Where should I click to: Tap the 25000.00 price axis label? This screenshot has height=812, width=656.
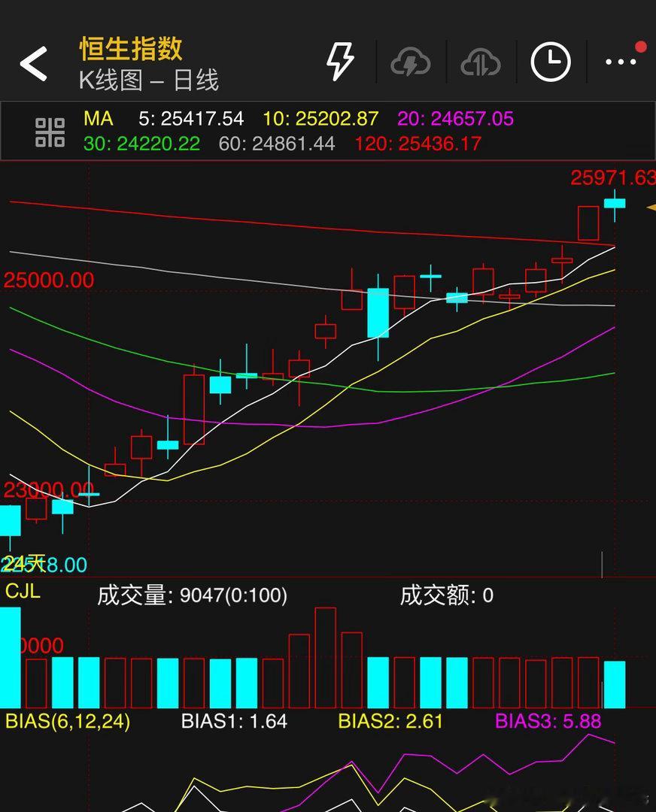49,280
